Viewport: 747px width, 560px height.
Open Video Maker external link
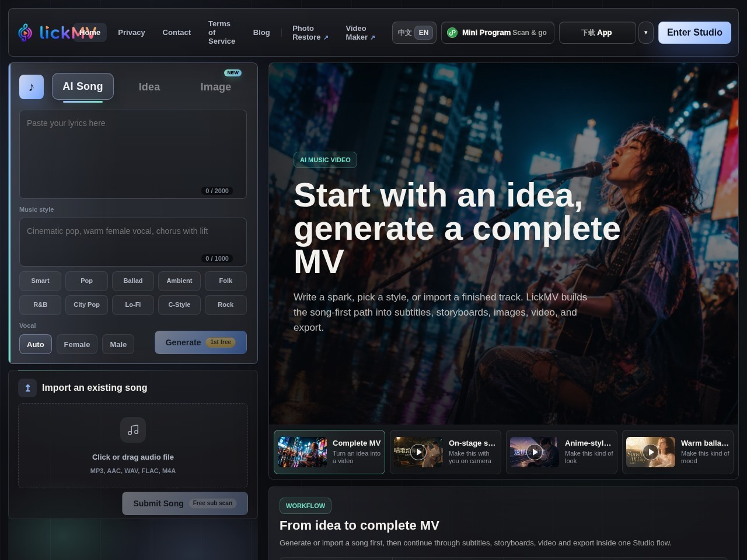(360, 33)
